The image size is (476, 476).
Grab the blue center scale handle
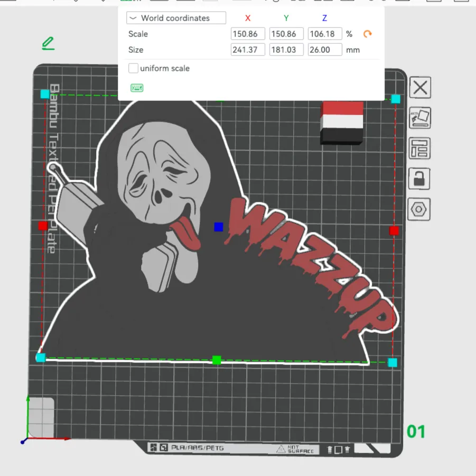[x=219, y=227]
